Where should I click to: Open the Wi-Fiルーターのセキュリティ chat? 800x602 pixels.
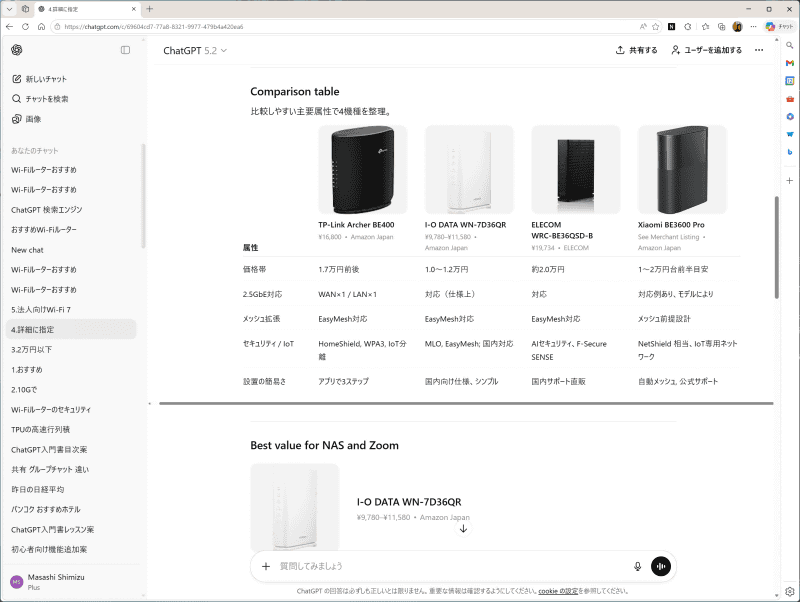coord(71,409)
